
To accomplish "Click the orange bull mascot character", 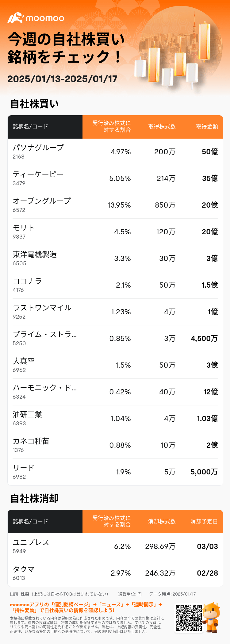I will click(212, 617).
